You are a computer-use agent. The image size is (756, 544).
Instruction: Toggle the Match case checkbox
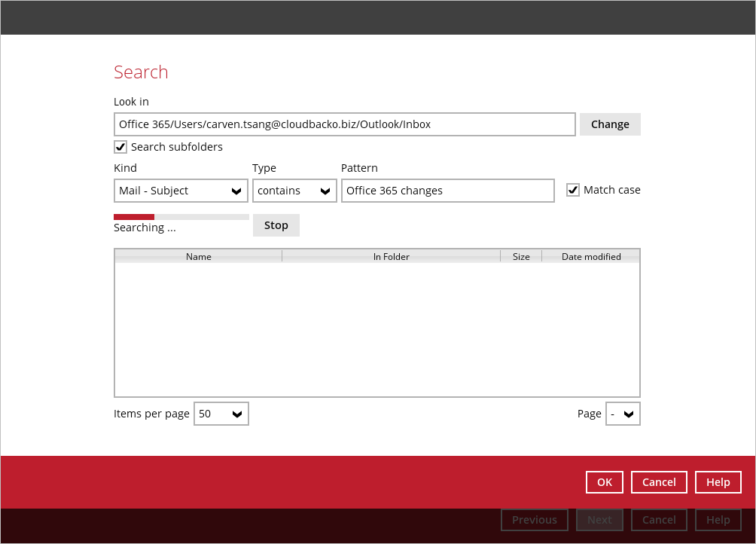573,190
